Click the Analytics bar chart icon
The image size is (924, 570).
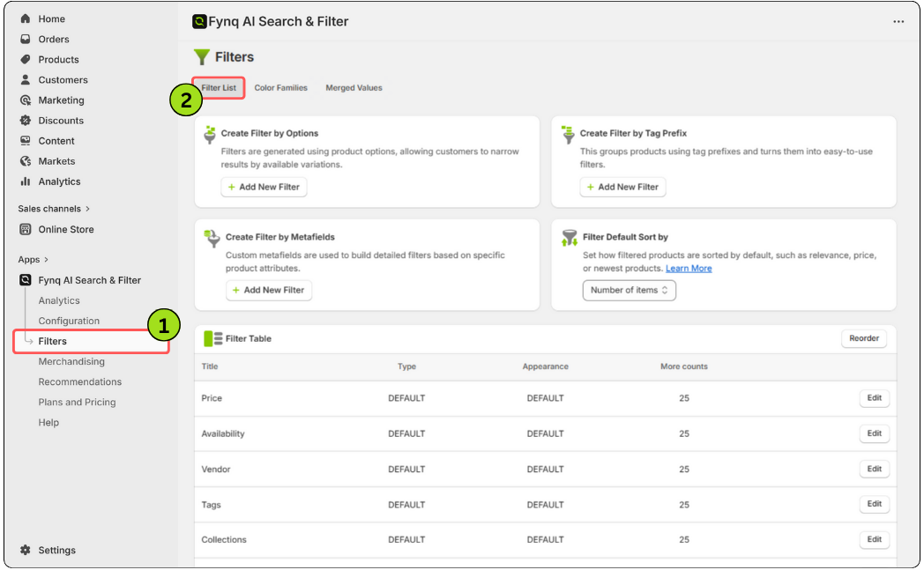point(25,181)
